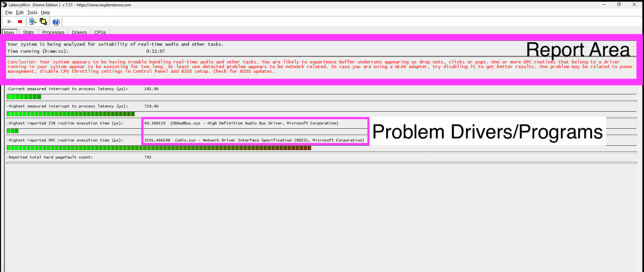Click the highest latency value 718.90
Image resolution: width=644 pixels, height=272 pixels.
coord(151,106)
